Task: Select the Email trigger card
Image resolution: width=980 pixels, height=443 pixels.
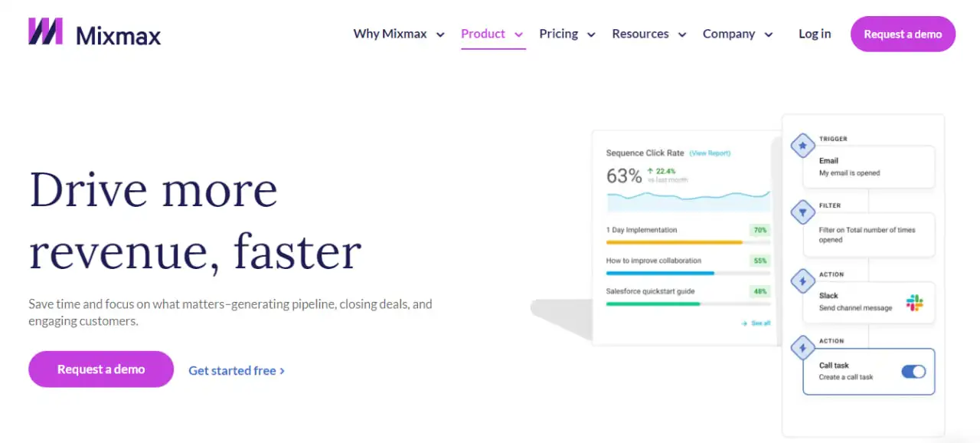Action: pos(868,166)
